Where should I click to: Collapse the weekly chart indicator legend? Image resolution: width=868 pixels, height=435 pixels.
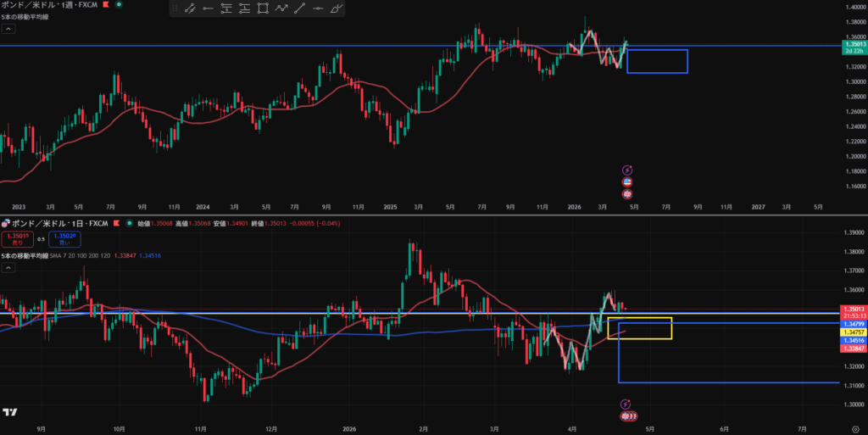click(x=8, y=29)
